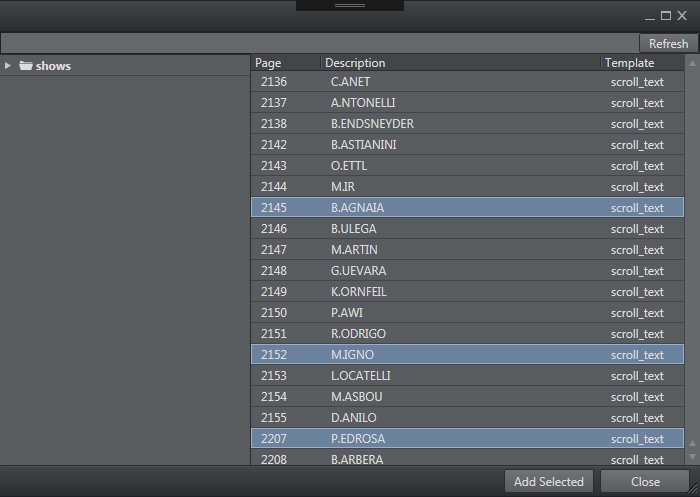Expand the shows folder tree arrow
700x497 pixels.
(x=8, y=66)
